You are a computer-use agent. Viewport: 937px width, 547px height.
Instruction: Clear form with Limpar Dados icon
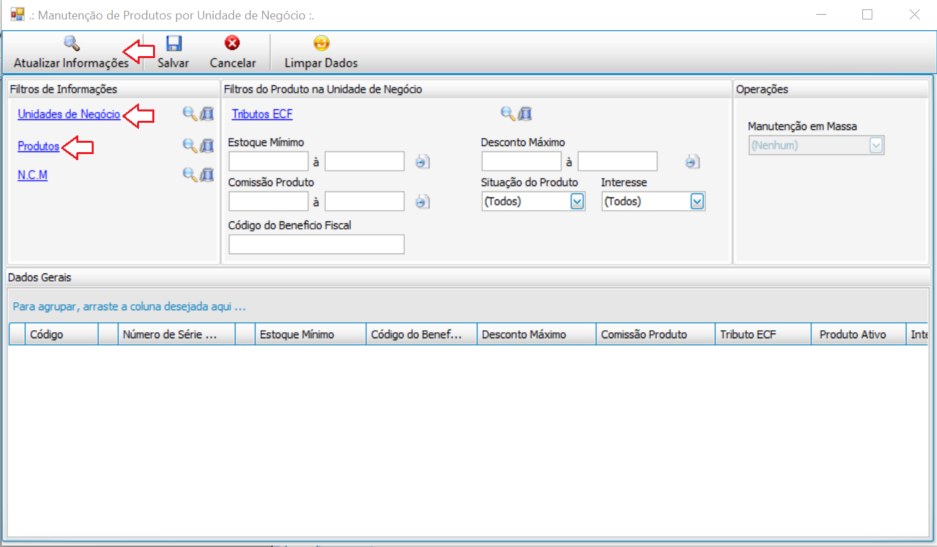click(321, 43)
